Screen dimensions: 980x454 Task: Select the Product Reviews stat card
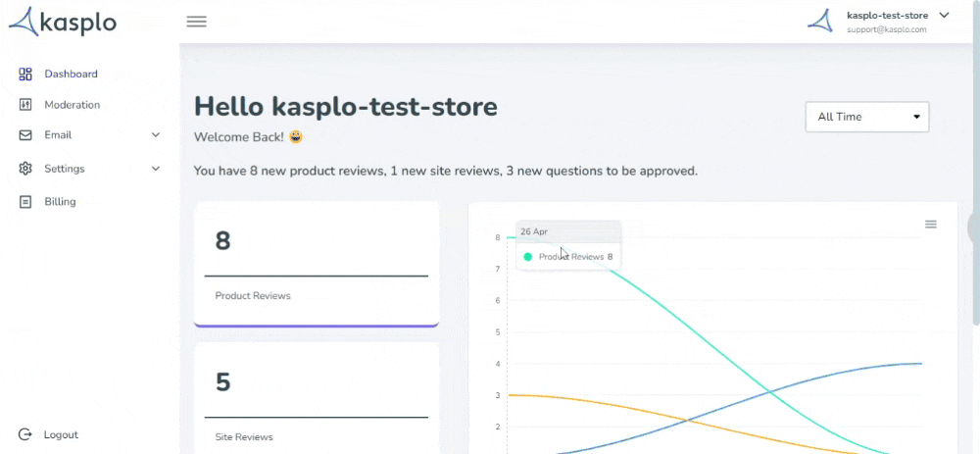(x=317, y=264)
